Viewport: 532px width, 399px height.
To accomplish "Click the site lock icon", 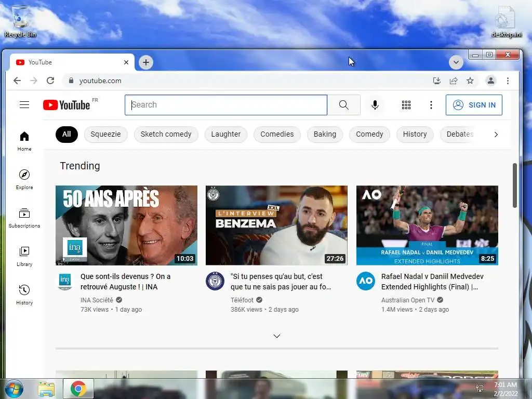I will pos(71,81).
